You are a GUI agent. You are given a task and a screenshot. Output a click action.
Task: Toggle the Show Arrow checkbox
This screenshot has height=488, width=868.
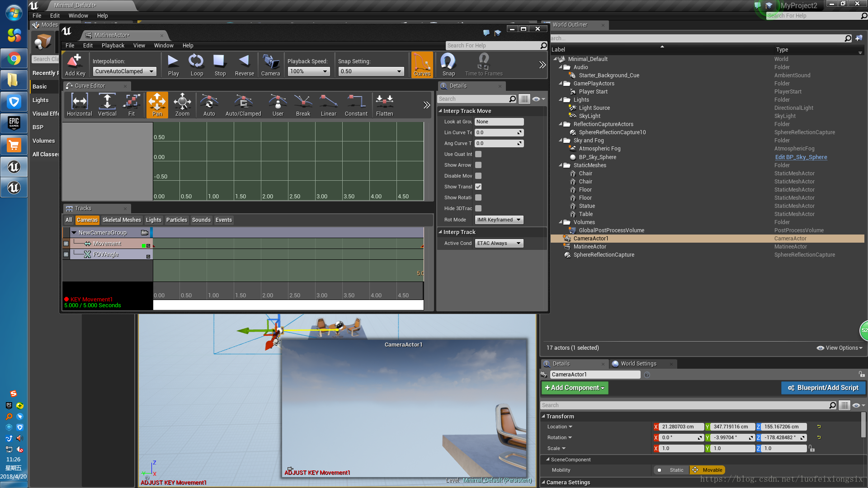478,165
